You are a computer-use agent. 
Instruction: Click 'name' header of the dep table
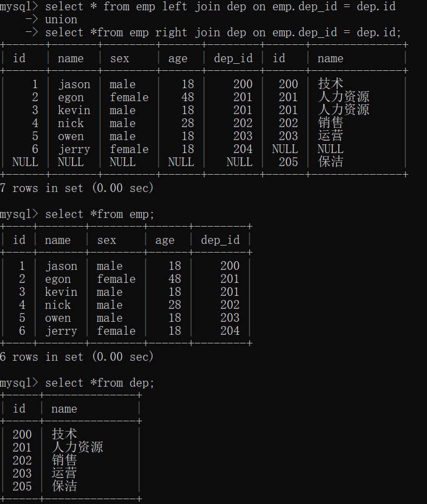64,409
